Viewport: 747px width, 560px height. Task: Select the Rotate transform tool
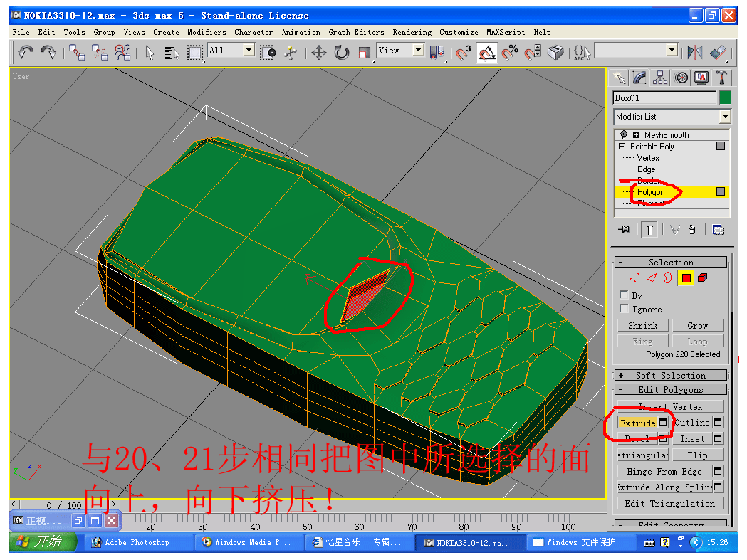tap(342, 52)
